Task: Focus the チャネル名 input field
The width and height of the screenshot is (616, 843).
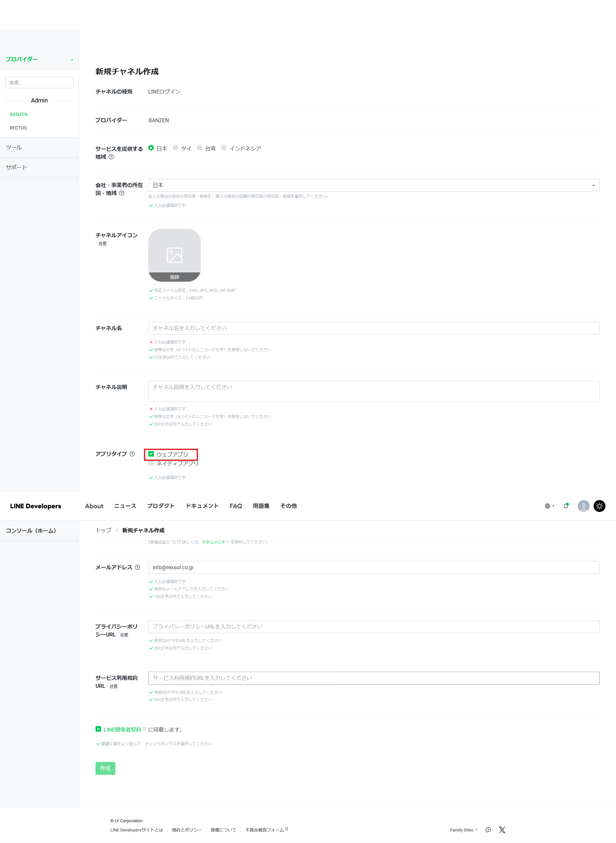Action: 374,328
